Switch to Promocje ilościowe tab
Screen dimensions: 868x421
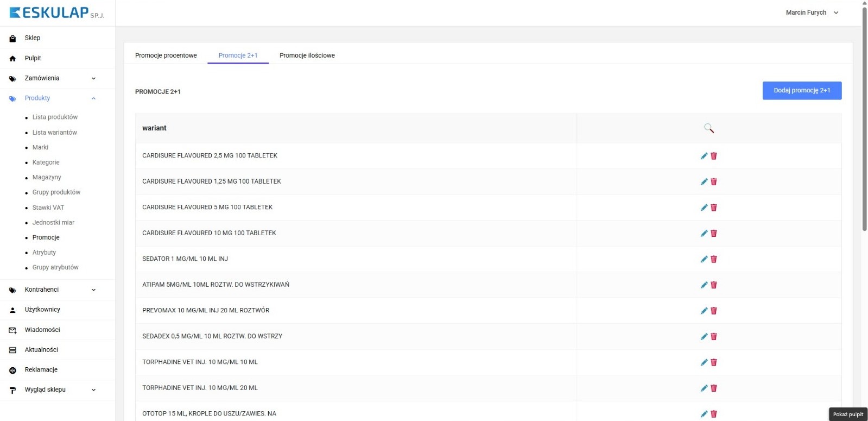[307, 55]
